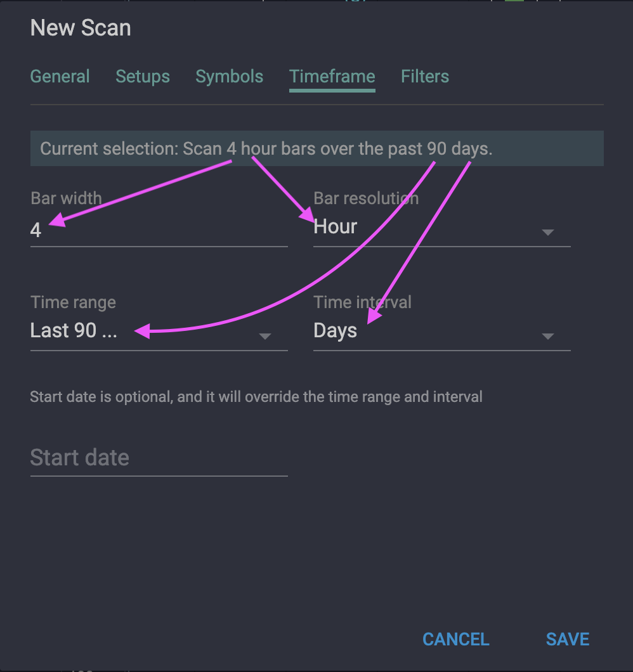Select the Hour value in Bar resolution
633x672 pixels.
pos(334,226)
